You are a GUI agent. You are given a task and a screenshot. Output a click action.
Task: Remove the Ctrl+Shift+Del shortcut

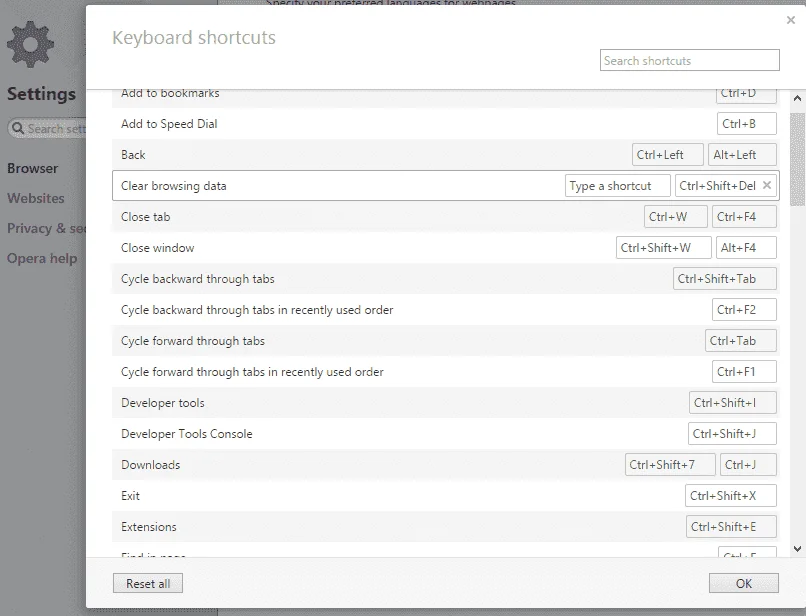[766, 185]
